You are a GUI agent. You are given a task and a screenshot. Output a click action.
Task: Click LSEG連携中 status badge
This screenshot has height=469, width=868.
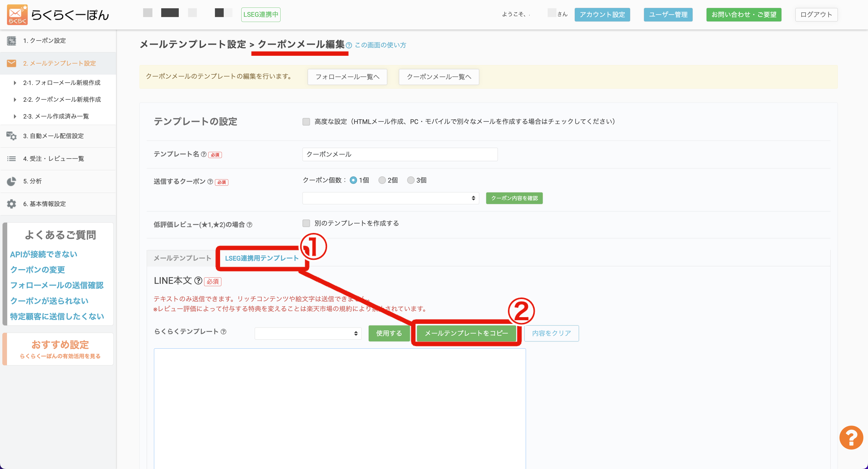(x=261, y=14)
